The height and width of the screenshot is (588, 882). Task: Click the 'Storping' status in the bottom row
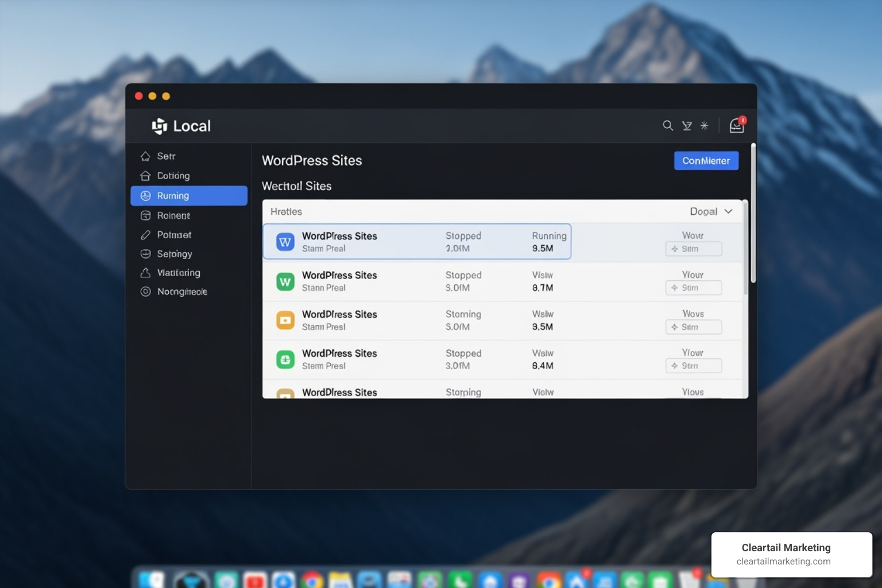pyautogui.click(x=463, y=392)
